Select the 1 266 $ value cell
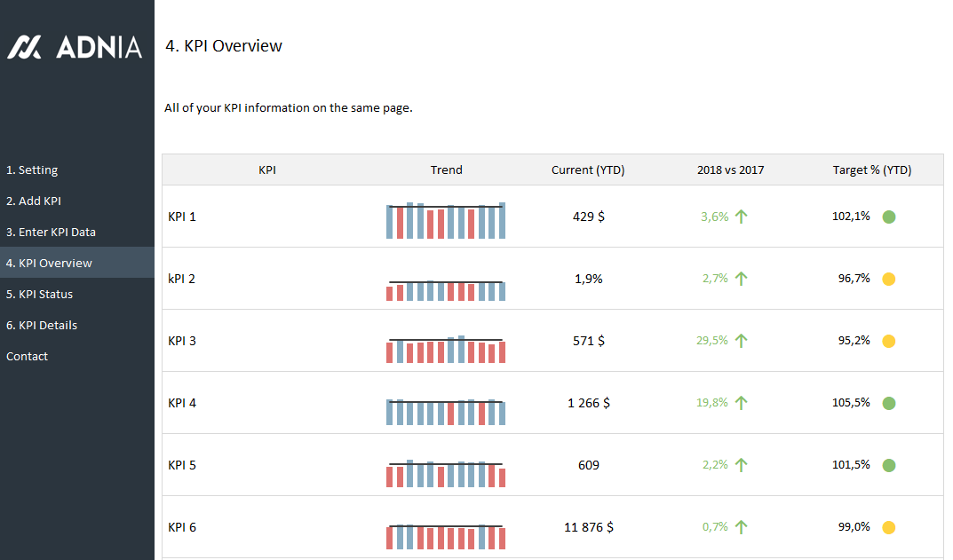This screenshot has width=953, height=560. (588, 403)
